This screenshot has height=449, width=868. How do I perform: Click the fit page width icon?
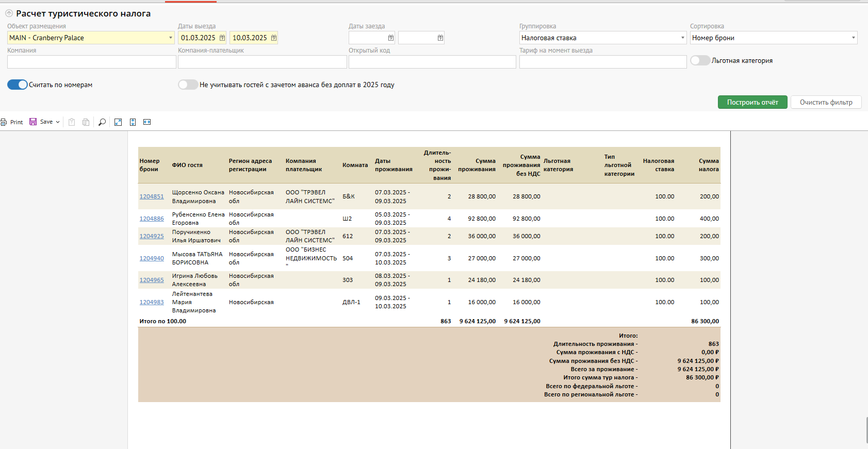[x=147, y=122]
